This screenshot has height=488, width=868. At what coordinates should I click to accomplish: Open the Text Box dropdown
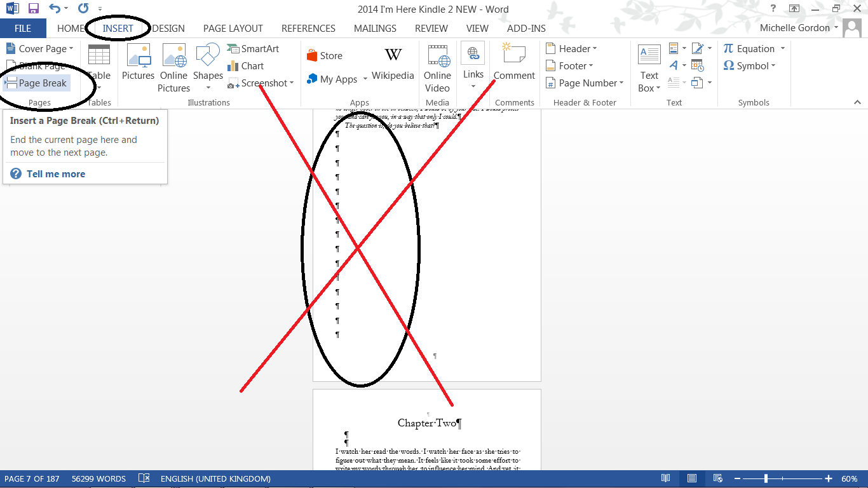(x=649, y=68)
